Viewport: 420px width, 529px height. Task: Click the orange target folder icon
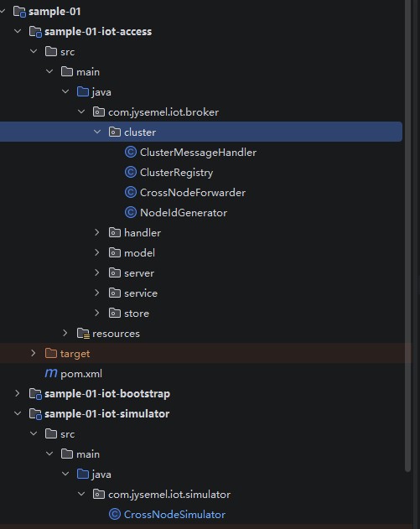click(51, 353)
